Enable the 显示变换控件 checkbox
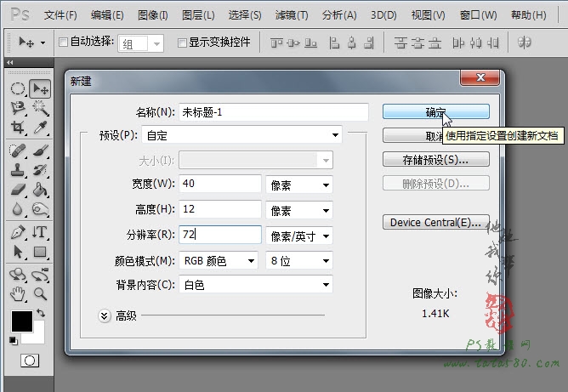The image size is (568, 392). click(182, 43)
